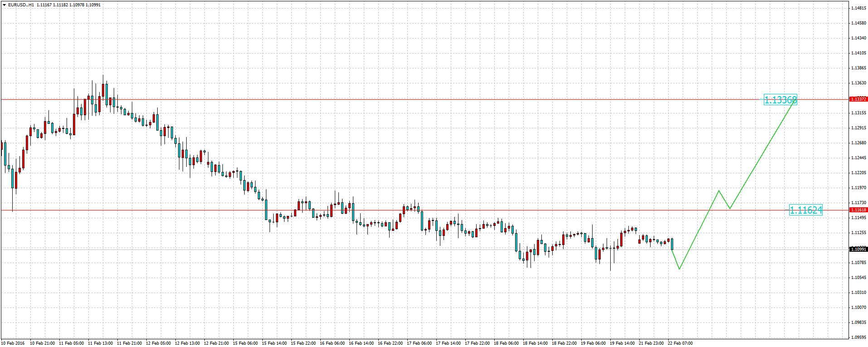This screenshot has height=347, width=868.
Task: Click the 1.10310 price scale label
Action: pos(858,293)
